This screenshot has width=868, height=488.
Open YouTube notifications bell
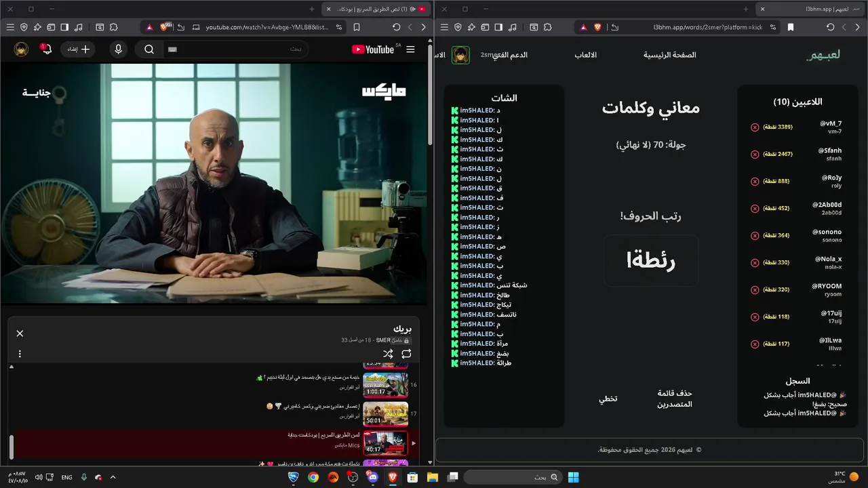click(46, 49)
